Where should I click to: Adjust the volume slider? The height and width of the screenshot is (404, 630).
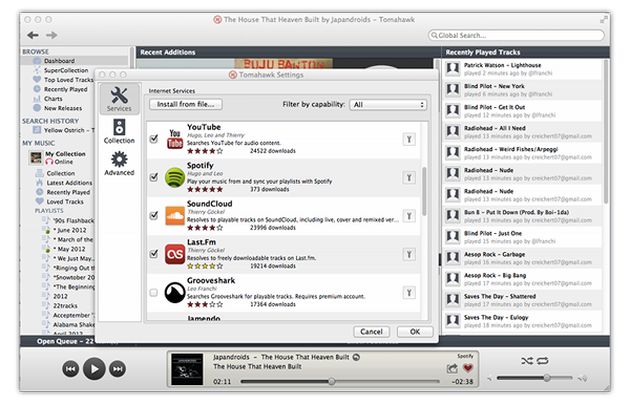point(534,378)
